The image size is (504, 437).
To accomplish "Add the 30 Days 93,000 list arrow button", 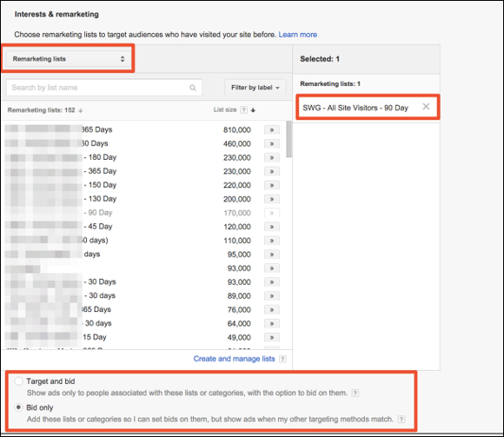I will click(x=272, y=281).
